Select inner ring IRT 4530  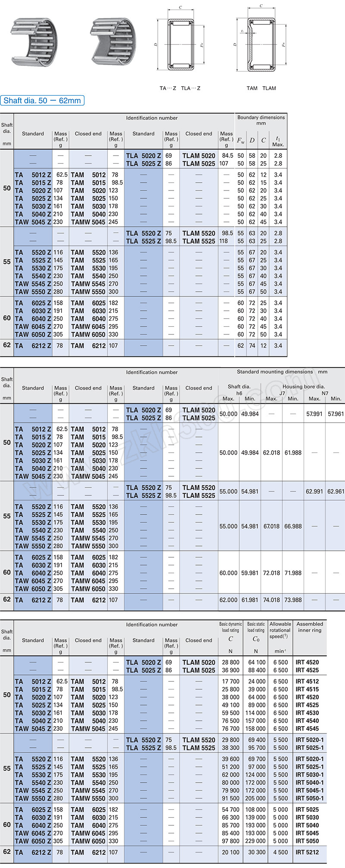(x=307, y=713)
